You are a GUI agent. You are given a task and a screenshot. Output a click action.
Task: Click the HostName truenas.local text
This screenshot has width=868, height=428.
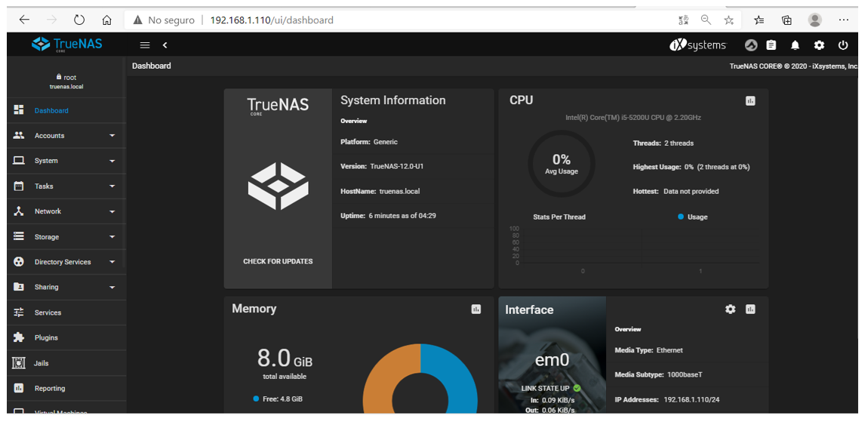coord(380,191)
